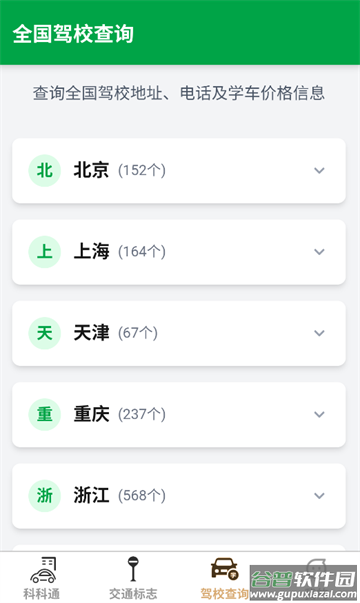Select the green 北 circle badge
360x603 pixels.
pos(45,170)
